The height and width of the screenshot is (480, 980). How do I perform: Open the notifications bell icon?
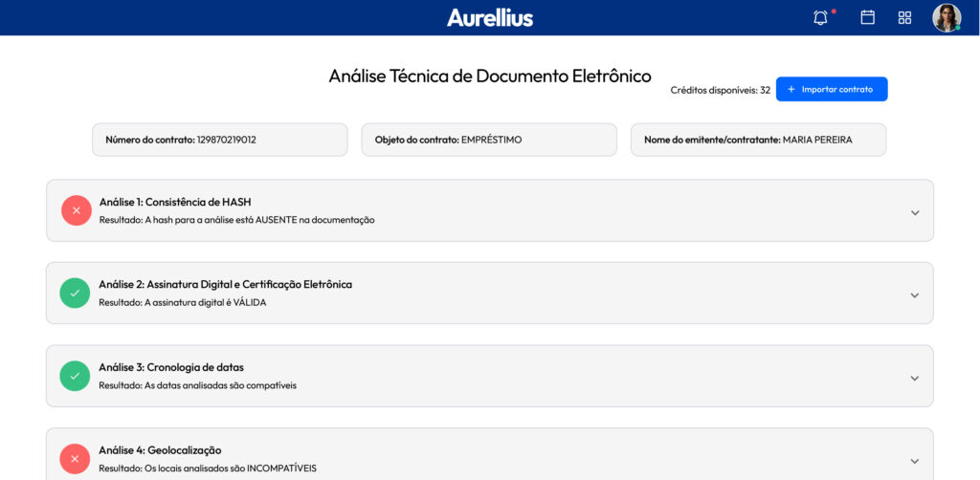tap(820, 17)
